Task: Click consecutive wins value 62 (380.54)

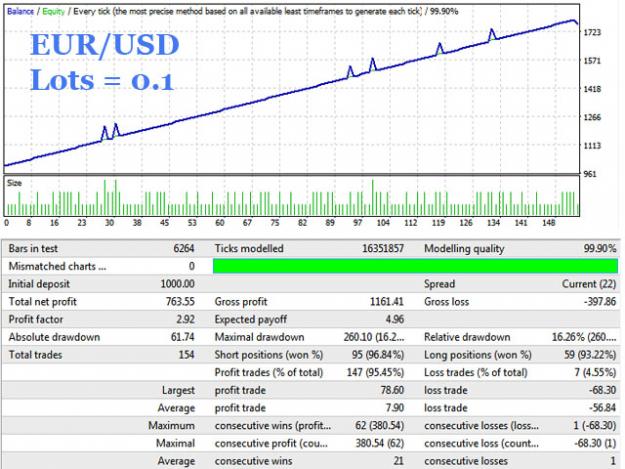Action: tap(379, 426)
